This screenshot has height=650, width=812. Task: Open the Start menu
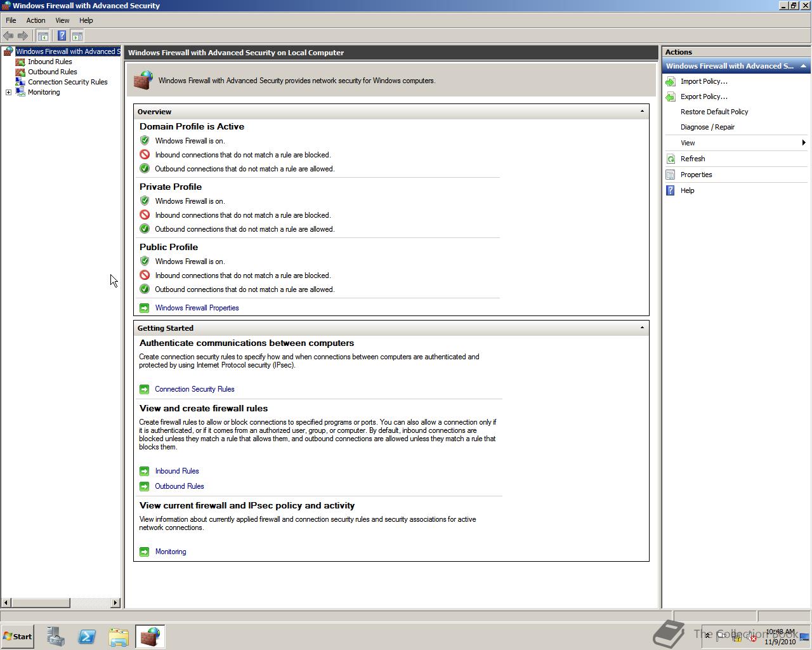[x=17, y=637]
